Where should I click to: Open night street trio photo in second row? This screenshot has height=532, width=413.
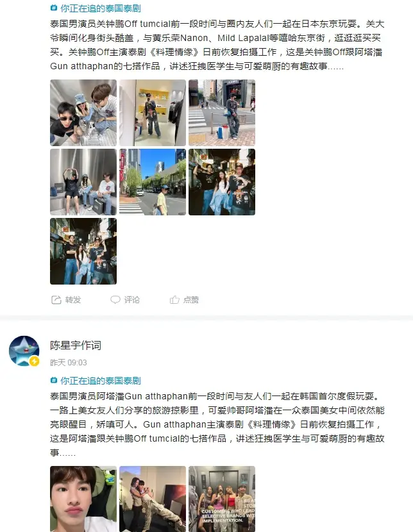(222, 182)
